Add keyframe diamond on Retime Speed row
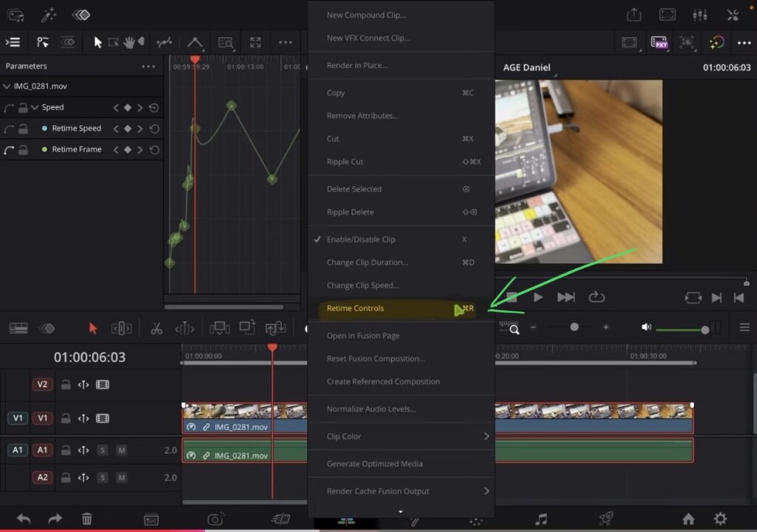Viewport: 757px width, 532px height. 127,129
